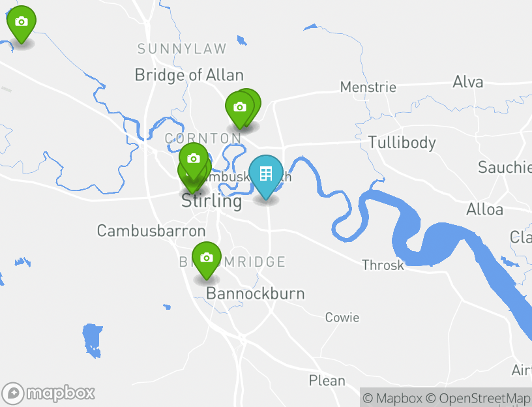The image size is (532, 407).
Task: Click the Cambusbarron label
Action: [151, 231]
